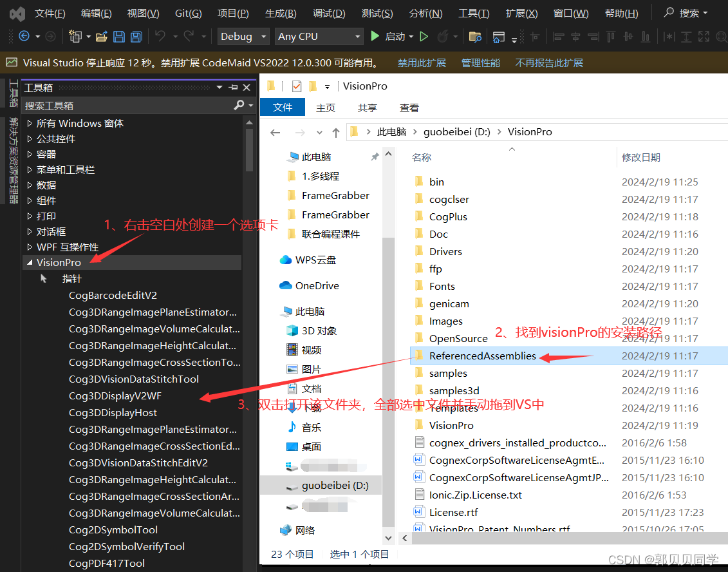Click Explorer file list horizontal scrollbar

tap(569, 538)
